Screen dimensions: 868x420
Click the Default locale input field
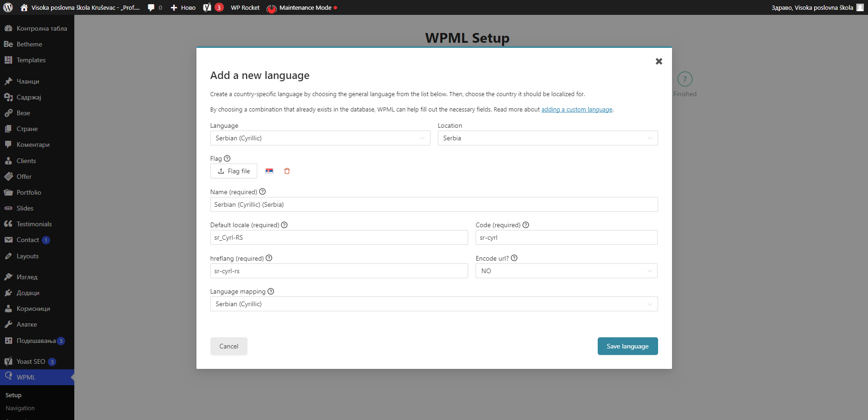pyautogui.click(x=339, y=237)
